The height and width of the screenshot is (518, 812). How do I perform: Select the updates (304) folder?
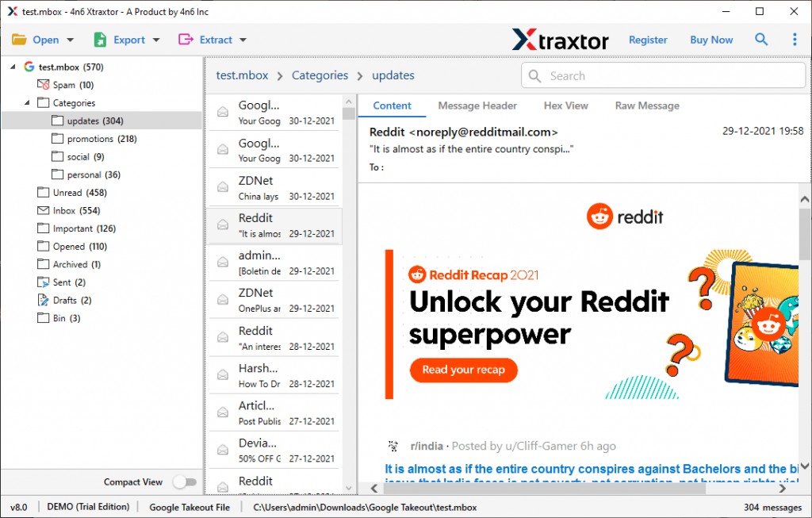click(101, 121)
